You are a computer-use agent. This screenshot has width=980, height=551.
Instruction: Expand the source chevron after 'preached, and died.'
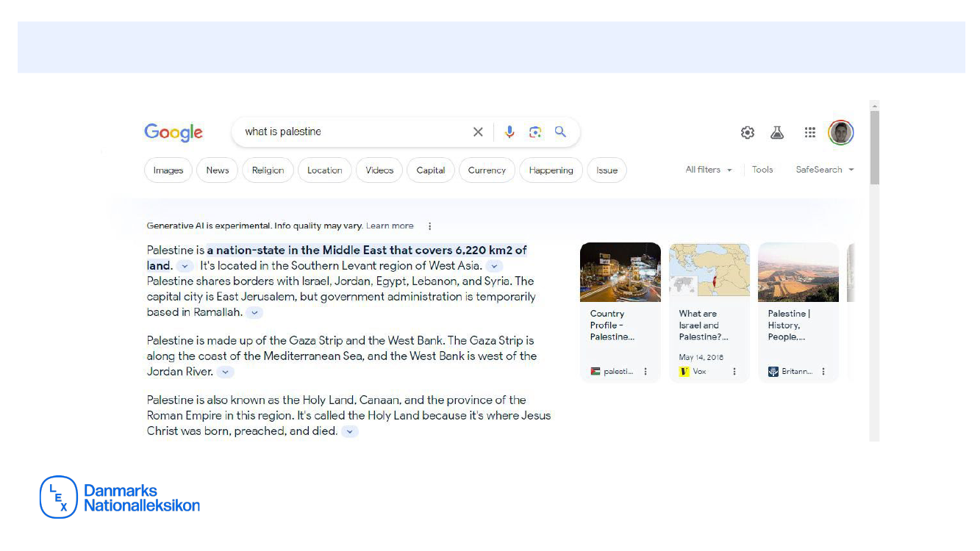point(351,431)
